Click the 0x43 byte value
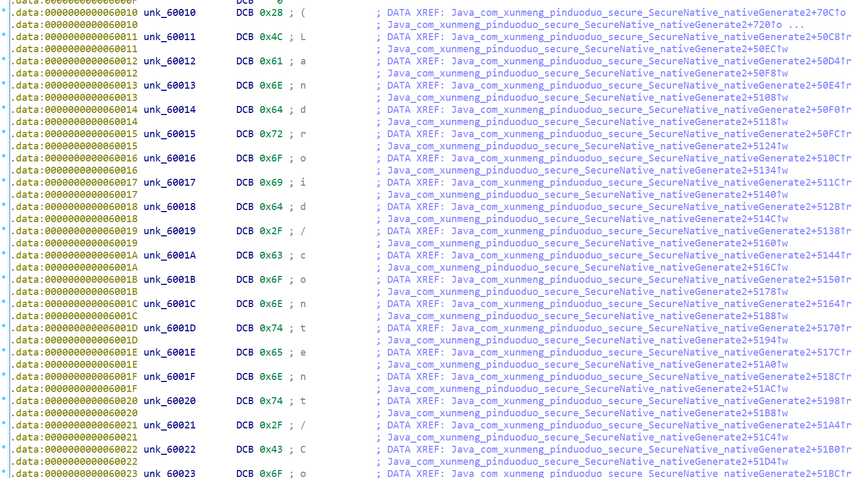Image resolution: width=868 pixels, height=478 pixels. (271, 450)
